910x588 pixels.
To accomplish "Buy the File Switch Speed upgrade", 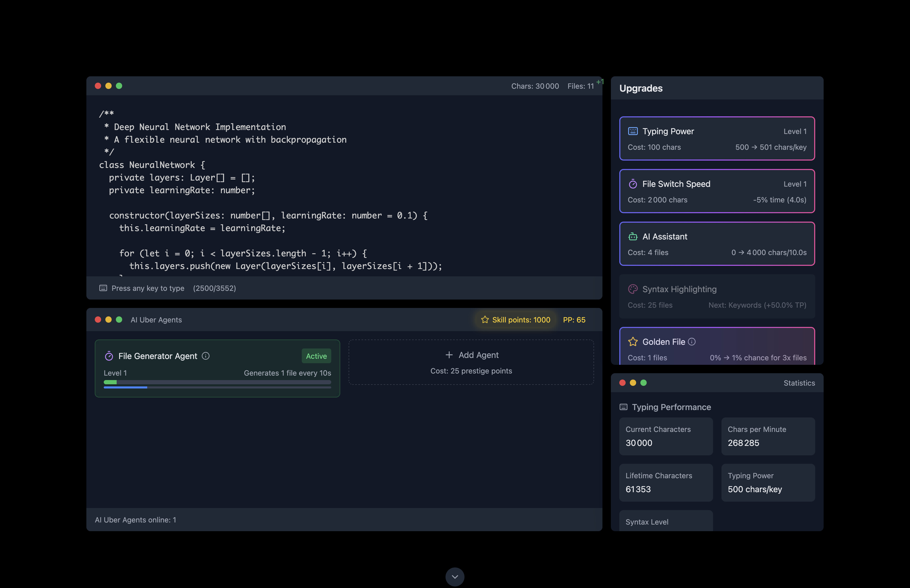I will pos(717,191).
